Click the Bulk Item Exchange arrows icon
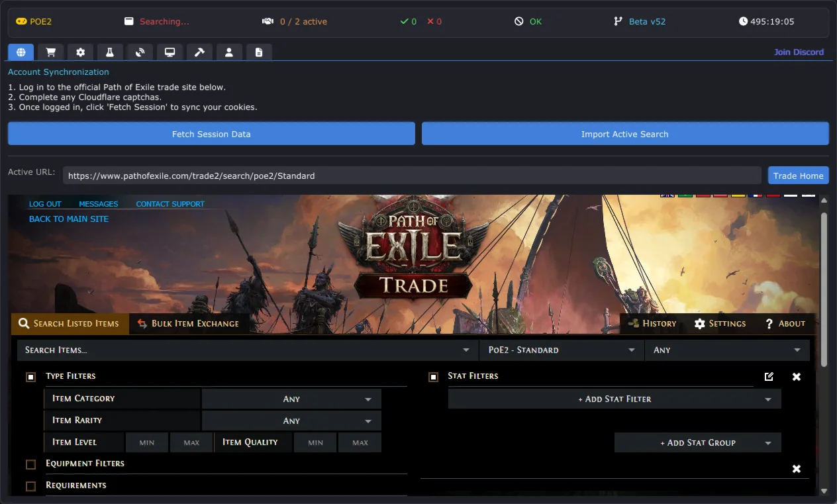This screenshot has height=504, width=837. pos(142,323)
